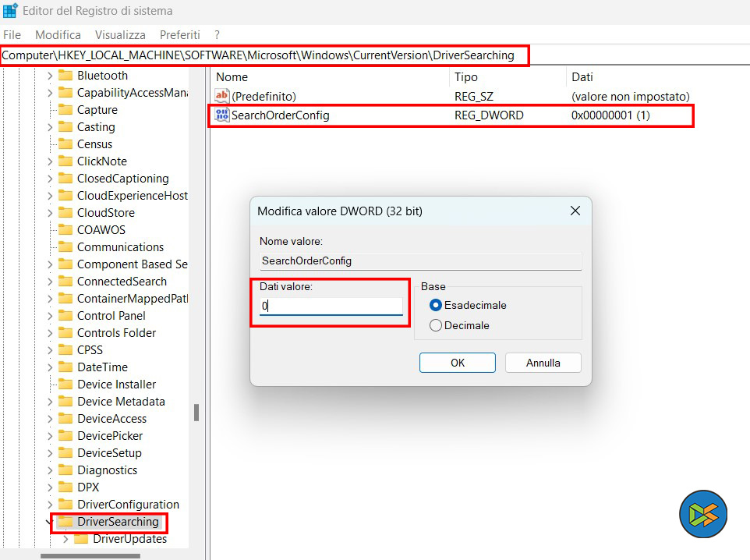Click the (valore non impostato) data cell

[x=631, y=96]
